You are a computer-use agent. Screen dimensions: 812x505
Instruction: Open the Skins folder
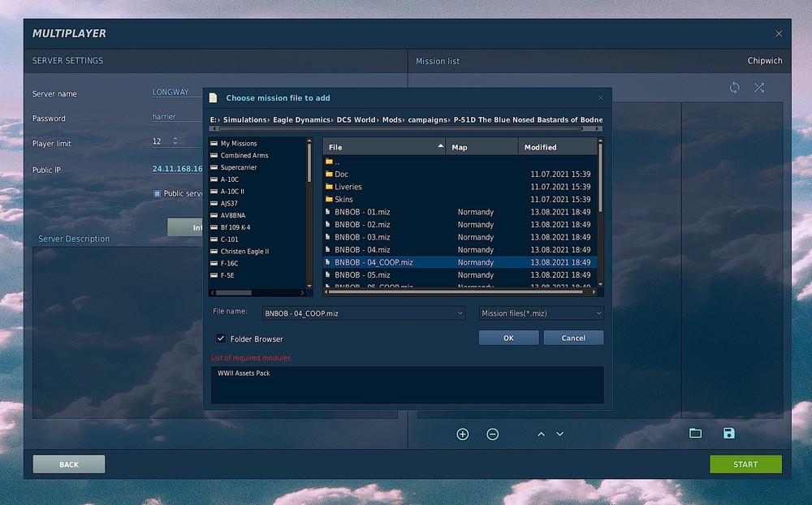[x=343, y=200]
